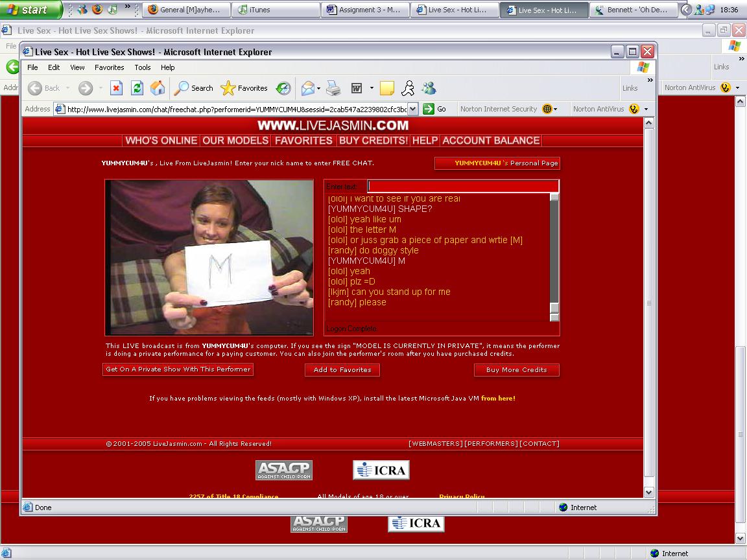The width and height of the screenshot is (747, 560).
Task: Click the Back arrow in front IE window
Action: [35, 88]
